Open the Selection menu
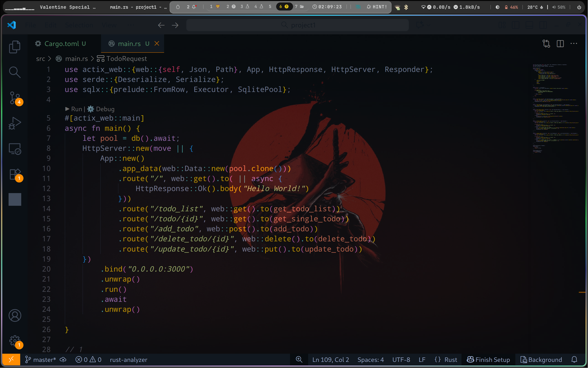This screenshot has width=588, height=368. click(79, 25)
